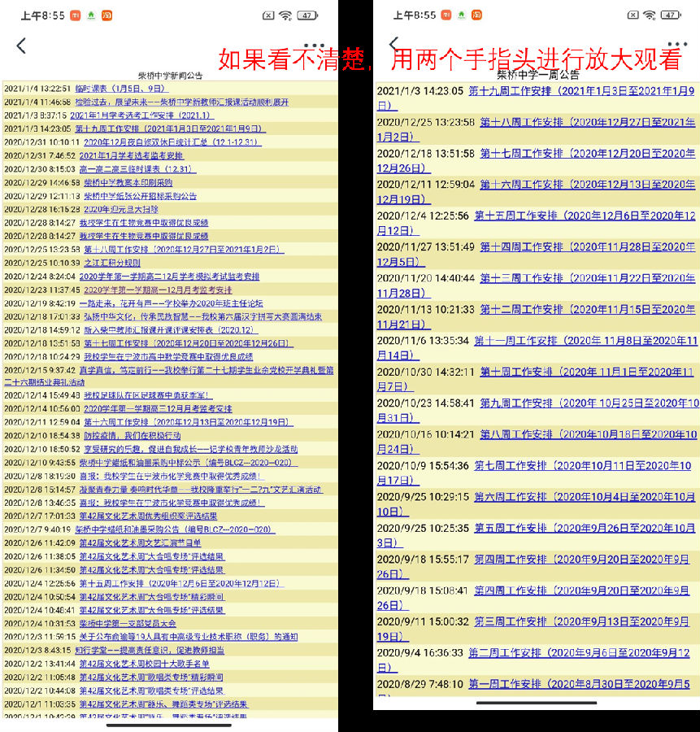Image resolution: width=700 pixels, height=732 pixels.
Task: Open 柴桥中学纸张公开招标采购公告 notice
Action: (x=140, y=196)
